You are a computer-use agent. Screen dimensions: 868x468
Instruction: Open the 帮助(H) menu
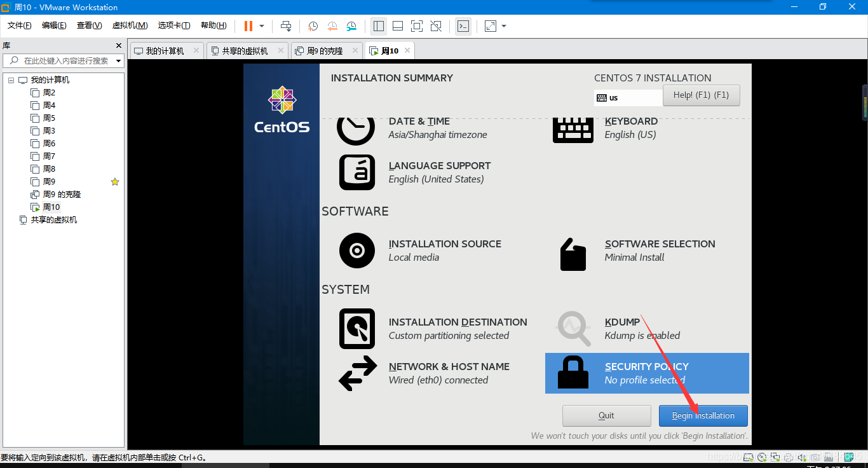tap(214, 25)
